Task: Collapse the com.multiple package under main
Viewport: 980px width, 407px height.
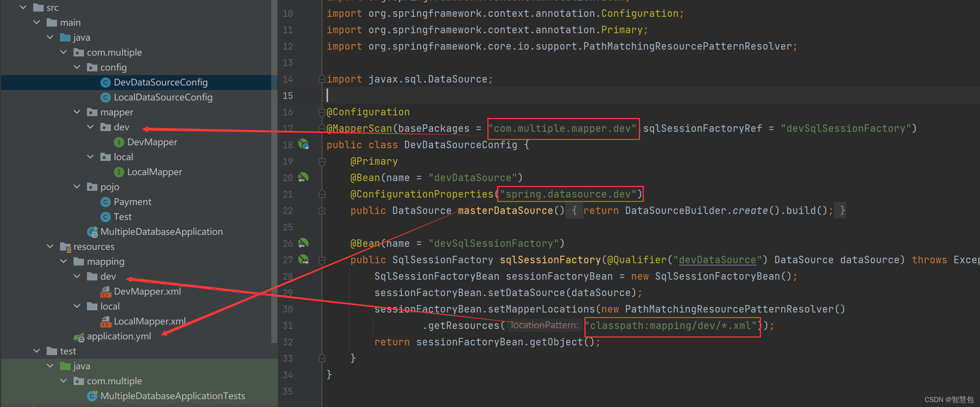Action: pyautogui.click(x=63, y=52)
